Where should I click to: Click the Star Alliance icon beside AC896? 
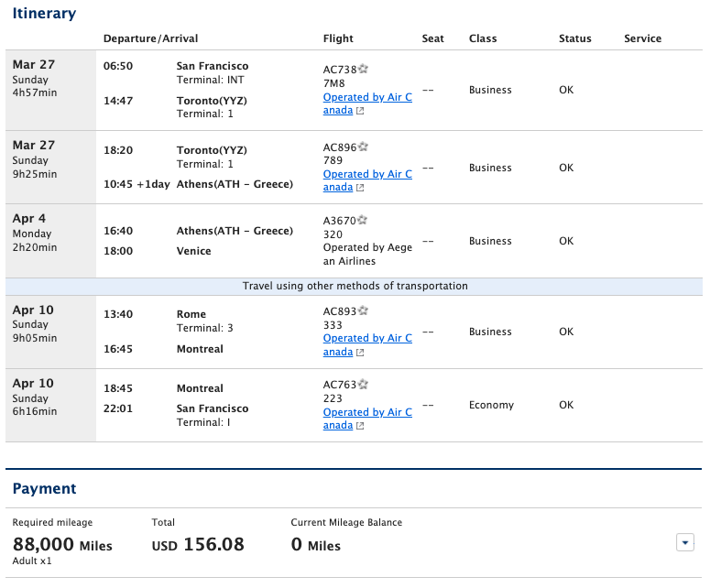(363, 147)
